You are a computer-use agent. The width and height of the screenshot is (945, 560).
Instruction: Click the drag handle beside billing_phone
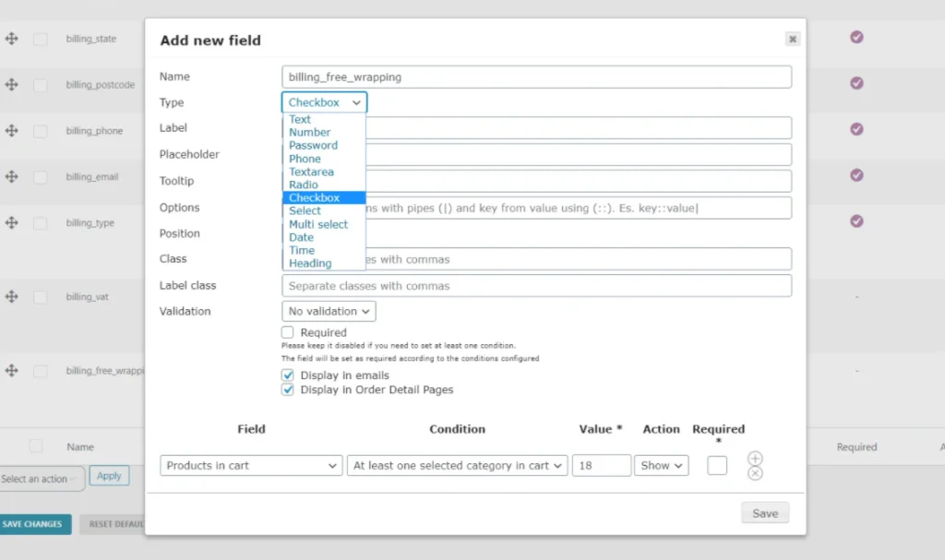click(12, 131)
